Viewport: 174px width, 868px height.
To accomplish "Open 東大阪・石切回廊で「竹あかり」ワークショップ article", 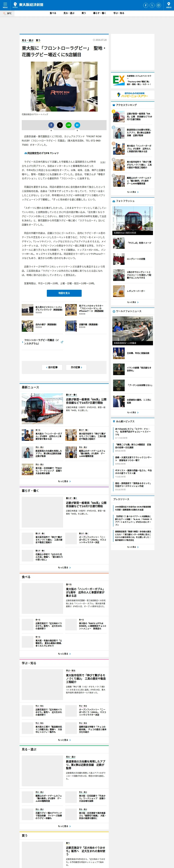I will pos(42,469).
